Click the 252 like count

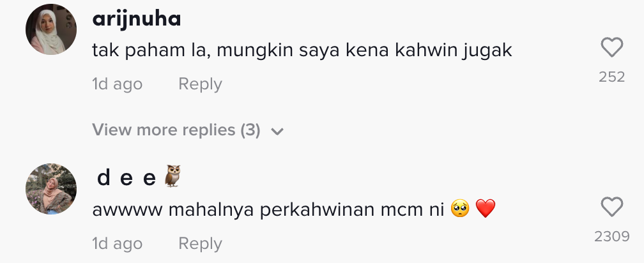tap(611, 77)
